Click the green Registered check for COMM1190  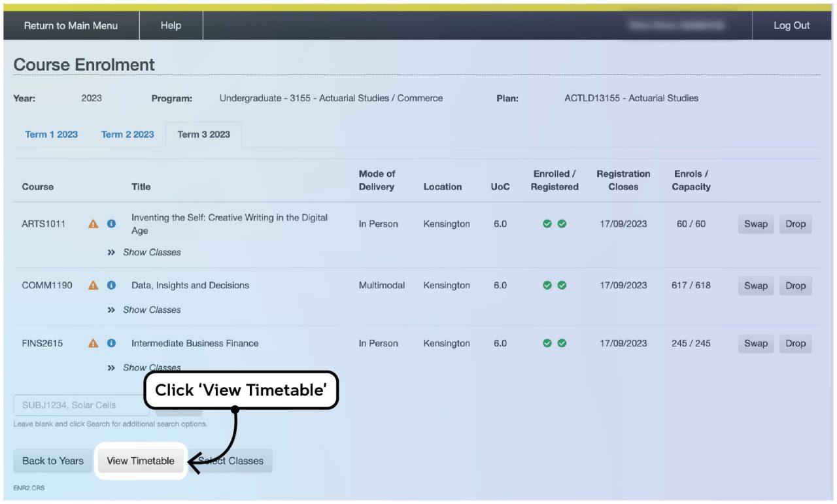pyautogui.click(x=561, y=285)
